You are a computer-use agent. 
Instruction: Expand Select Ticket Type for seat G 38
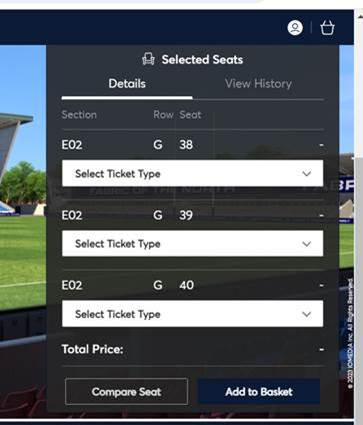(x=192, y=173)
